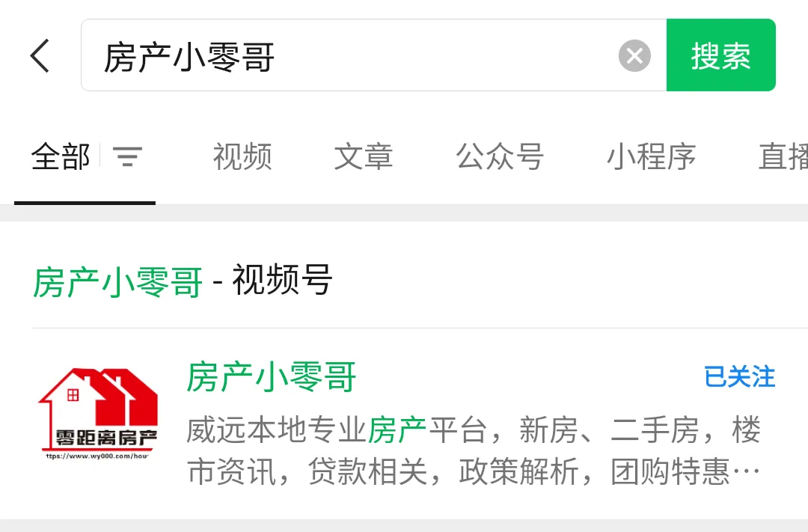Image resolution: width=808 pixels, height=532 pixels.
Task: Switch to the 文章 tab
Action: (x=364, y=156)
